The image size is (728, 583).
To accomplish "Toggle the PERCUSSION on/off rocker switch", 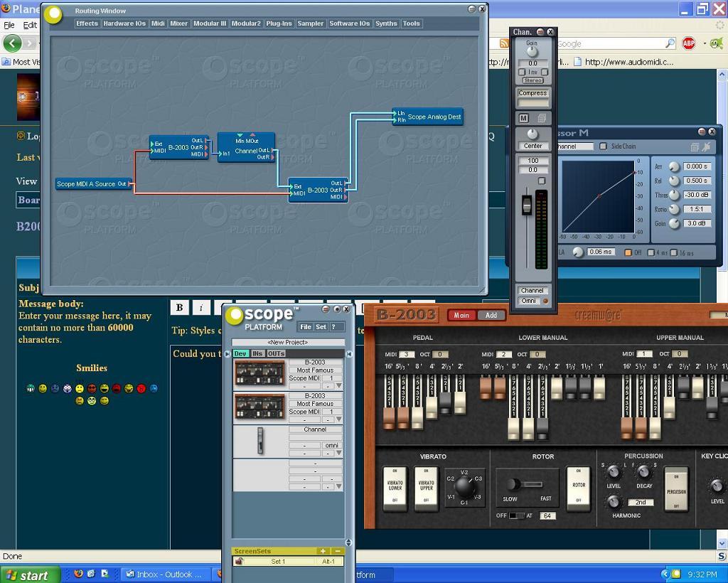I will (x=676, y=488).
